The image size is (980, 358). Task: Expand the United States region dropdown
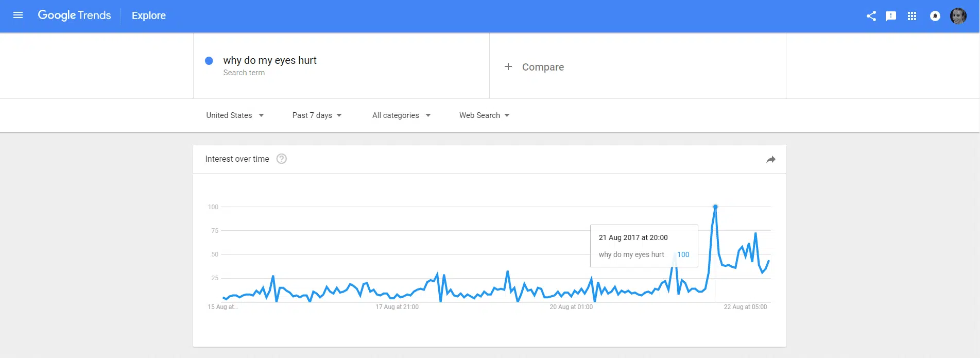click(235, 115)
